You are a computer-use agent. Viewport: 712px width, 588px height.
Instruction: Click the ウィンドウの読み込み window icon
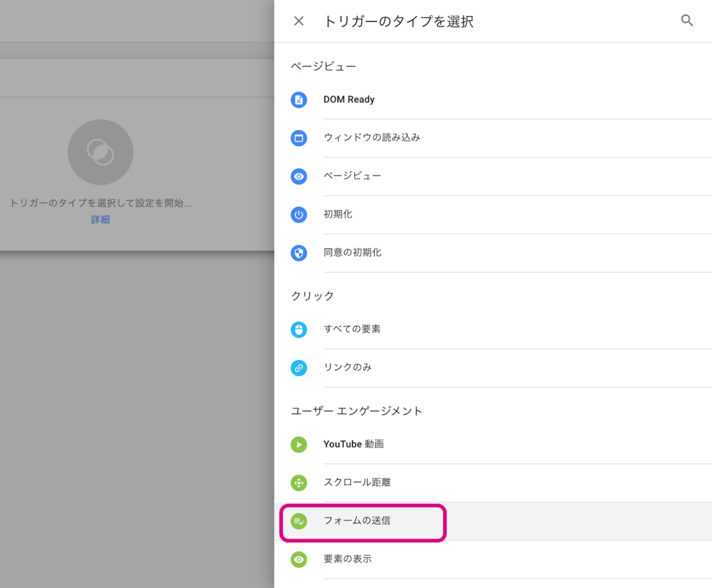(x=298, y=138)
